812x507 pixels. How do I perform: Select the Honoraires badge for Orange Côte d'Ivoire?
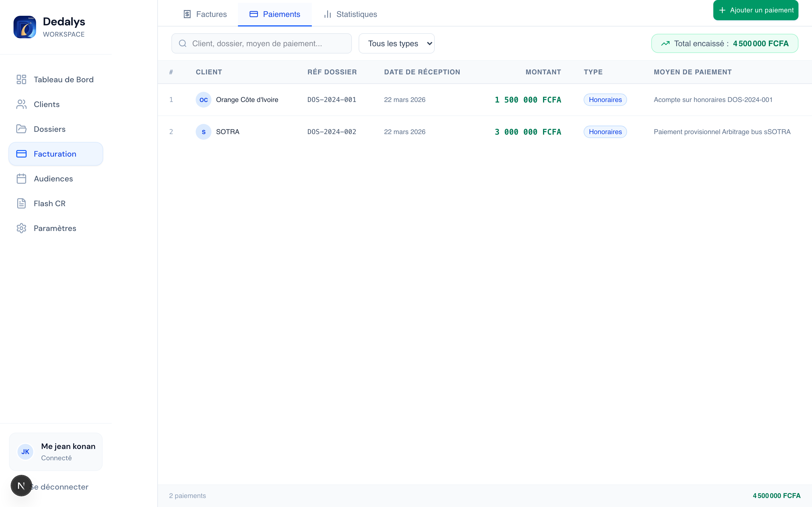605,100
